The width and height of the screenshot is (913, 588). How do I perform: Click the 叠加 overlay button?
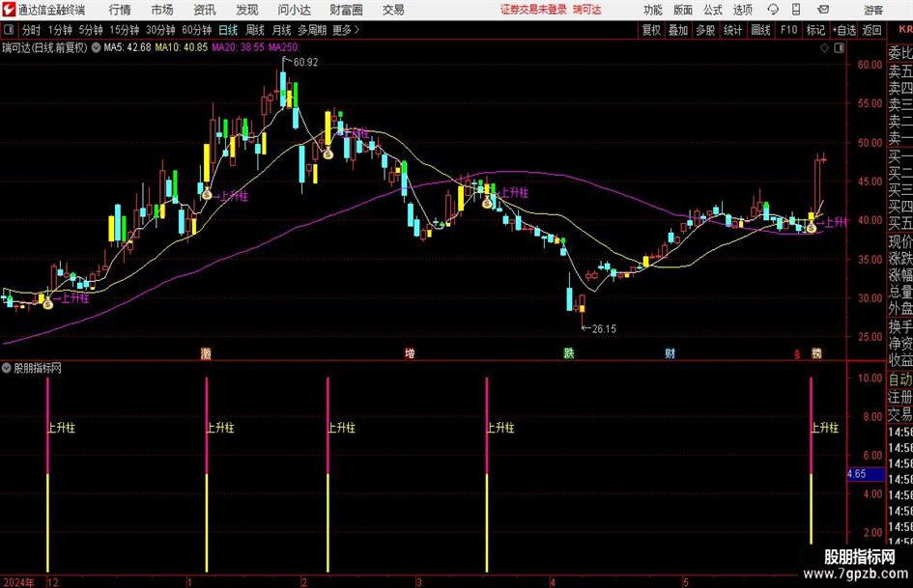(678, 30)
